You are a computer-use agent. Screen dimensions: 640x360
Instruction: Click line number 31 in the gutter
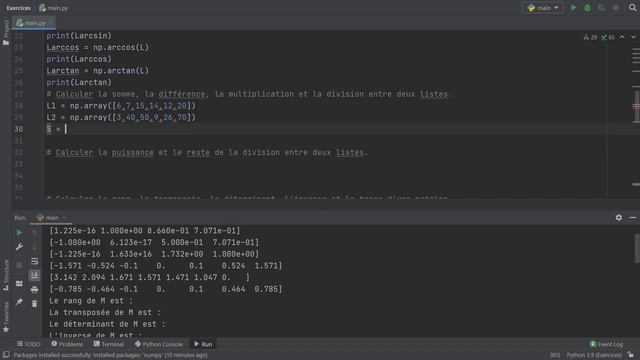coord(19,141)
